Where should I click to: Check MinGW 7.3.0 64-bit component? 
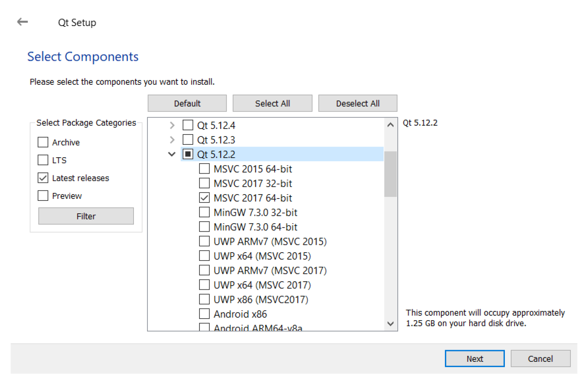pos(204,227)
